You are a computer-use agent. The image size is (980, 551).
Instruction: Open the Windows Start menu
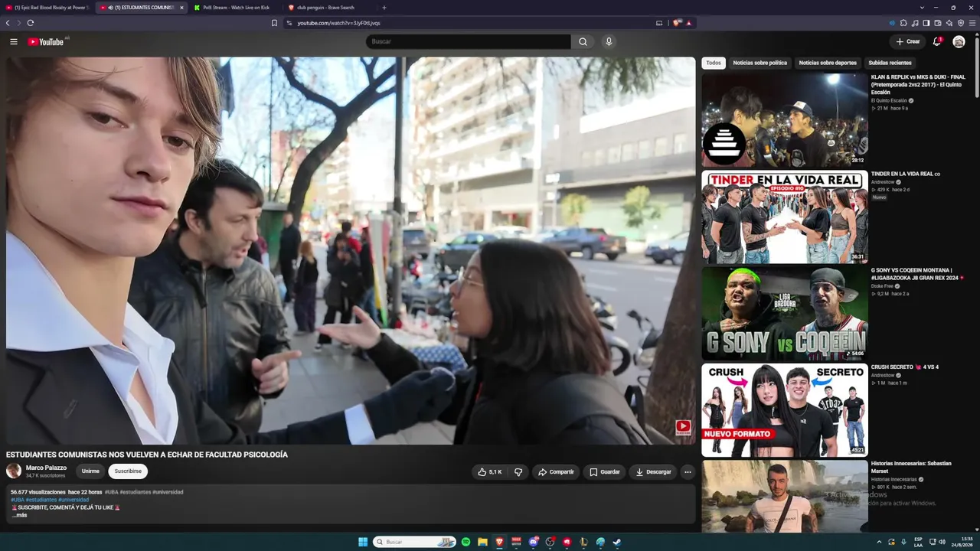(363, 542)
